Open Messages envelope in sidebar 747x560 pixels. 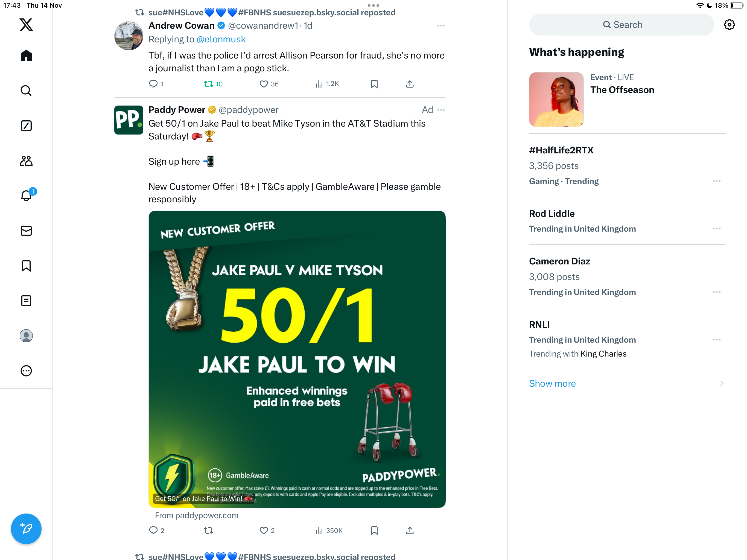[x=26, y=231]
